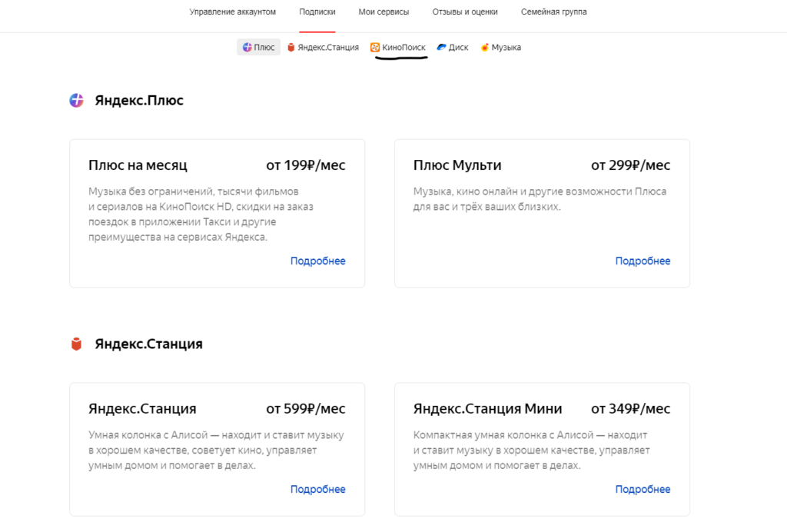The height and width of the screenshot is (532, 787).
Task: Click the Плюс icon in the filter bar
Action: click(x=247, y=47)
